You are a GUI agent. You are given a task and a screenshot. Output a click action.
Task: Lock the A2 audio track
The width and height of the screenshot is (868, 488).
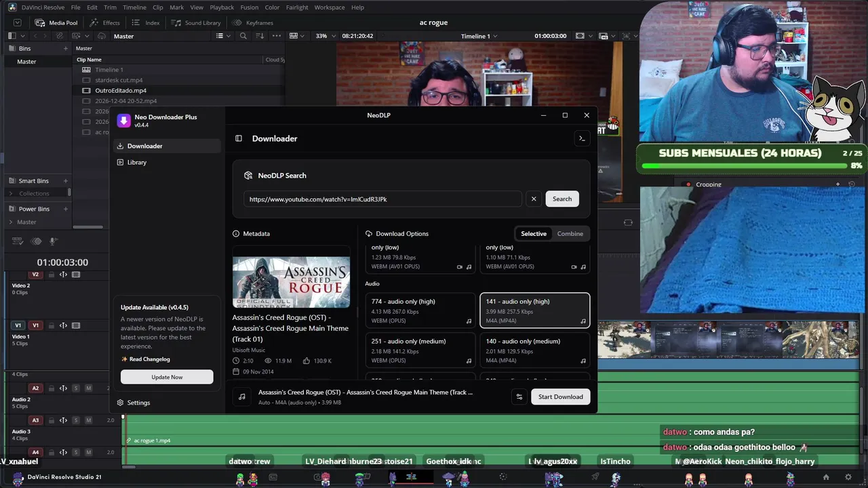coord(51,388)
